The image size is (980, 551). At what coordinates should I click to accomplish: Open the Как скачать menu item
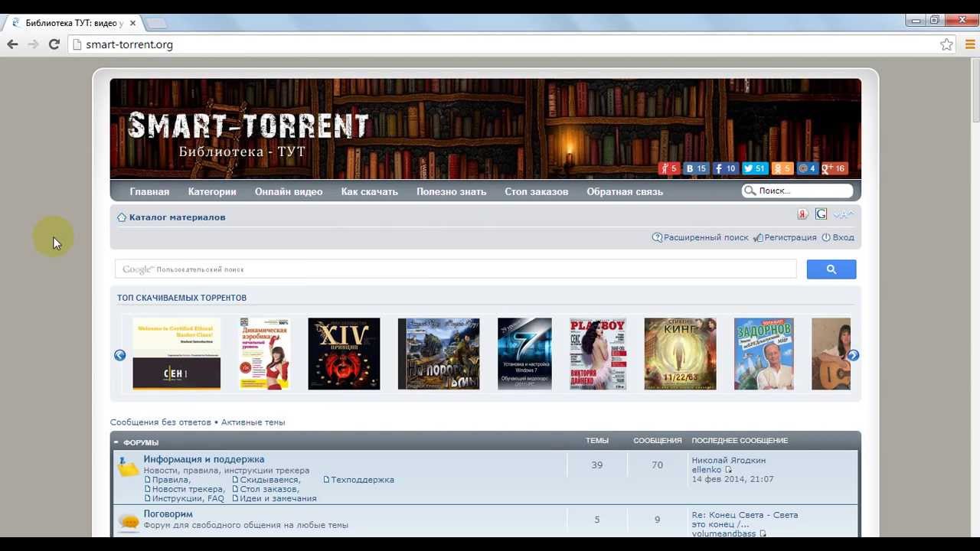(x=370, y=191)
